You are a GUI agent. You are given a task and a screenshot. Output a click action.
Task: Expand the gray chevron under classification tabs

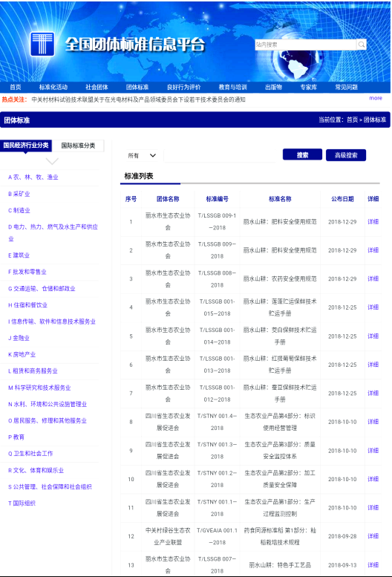pos(52,161)
